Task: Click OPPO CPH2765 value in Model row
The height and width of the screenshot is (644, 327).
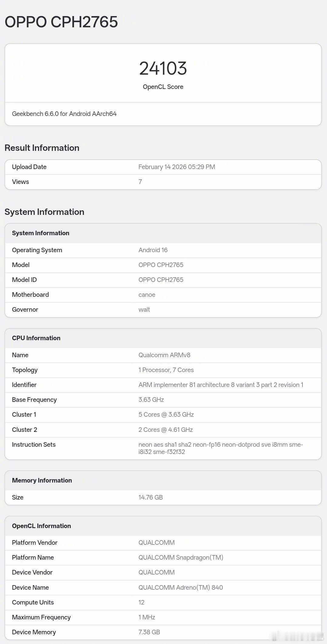Action: pos(161,265)
